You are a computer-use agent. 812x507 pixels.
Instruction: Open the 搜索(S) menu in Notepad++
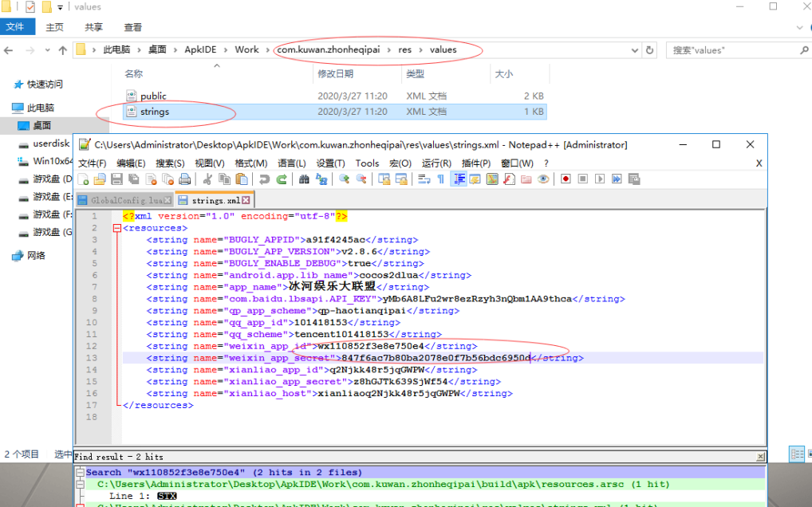[170, 163]
